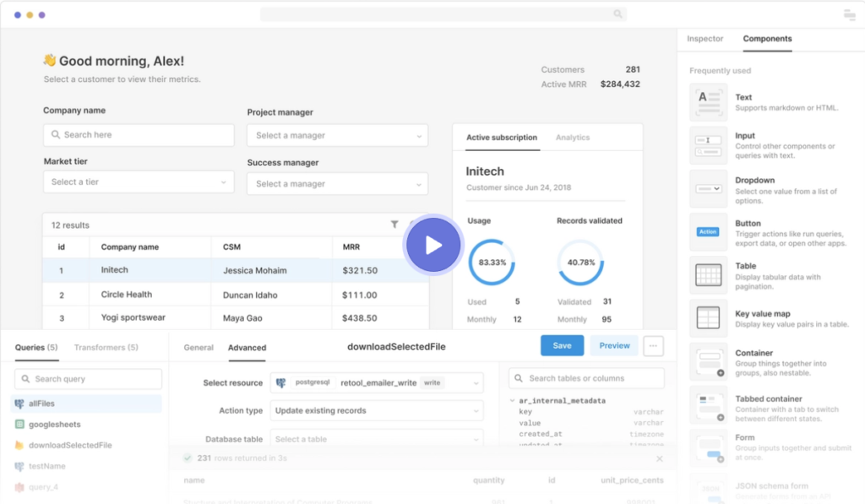
Task: Click the write tag in resource selector
Action: tap(432, 382)
